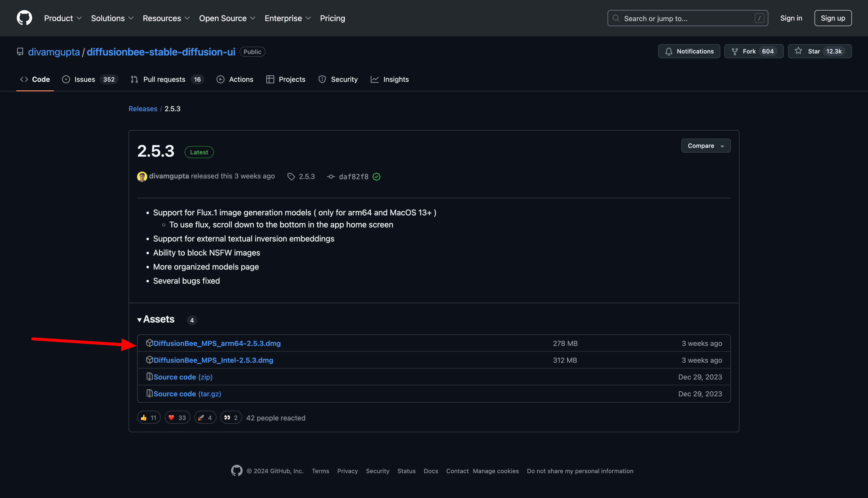Click the Code tab angle brackets icon
The height and width of the screenshot is (498, 868).
(24, 79)
